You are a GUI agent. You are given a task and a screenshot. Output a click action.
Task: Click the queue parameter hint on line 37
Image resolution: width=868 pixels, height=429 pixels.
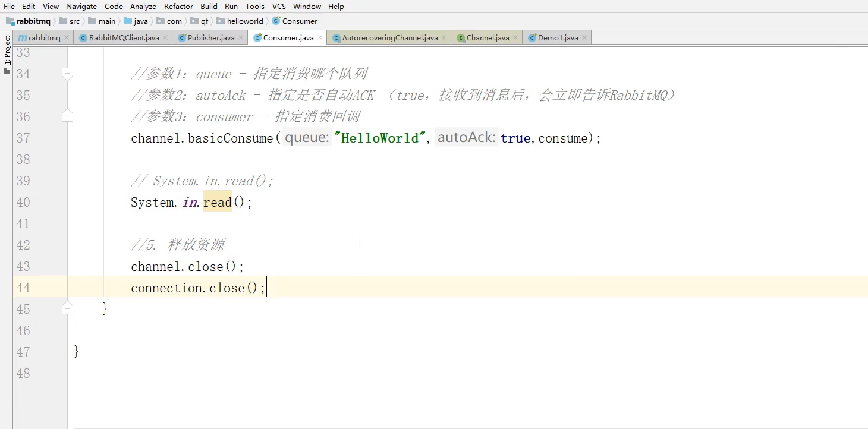[307, 138]
